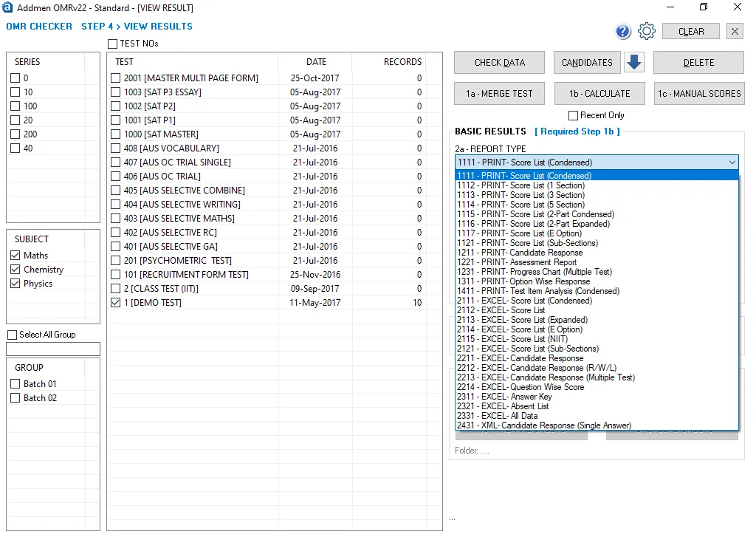The height and width of the screenshot is (537, 756).
Task: Select 1113 - PRINT- Score List (3 Section)
Action: (x=597, y=195)
